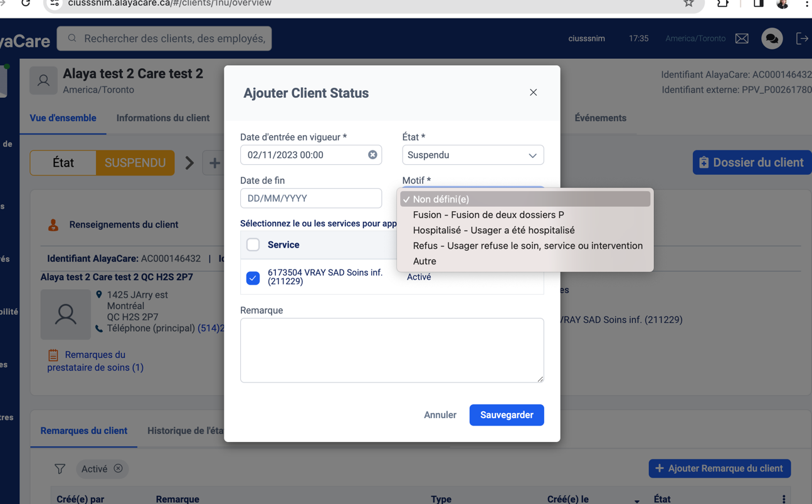Choose Refus option in Motif list
Screen dimensions: 812x504
(x=527, y=246)
